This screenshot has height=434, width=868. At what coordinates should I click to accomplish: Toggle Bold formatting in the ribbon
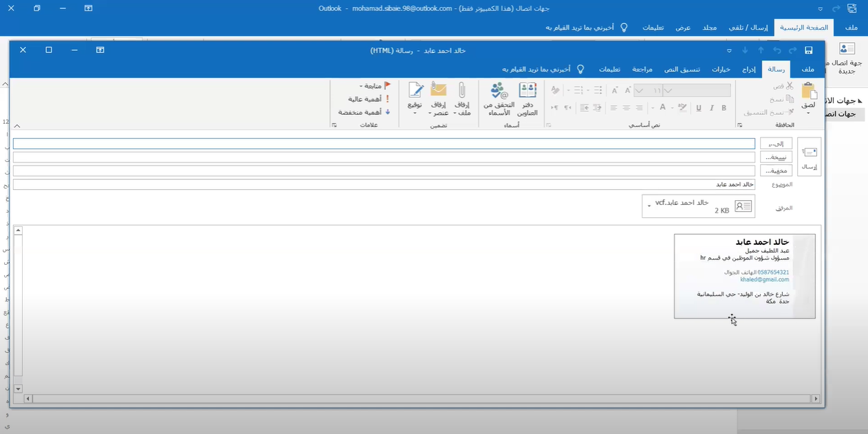click(x=724, y=108)
